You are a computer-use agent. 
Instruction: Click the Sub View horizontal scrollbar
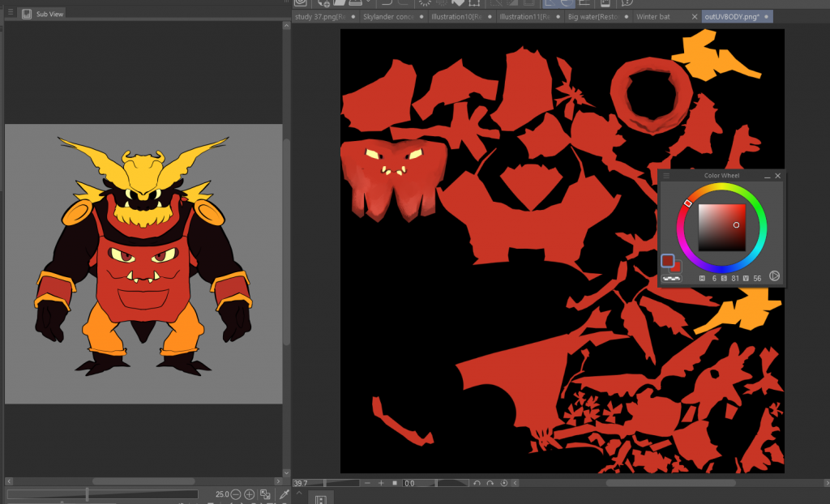143,481
